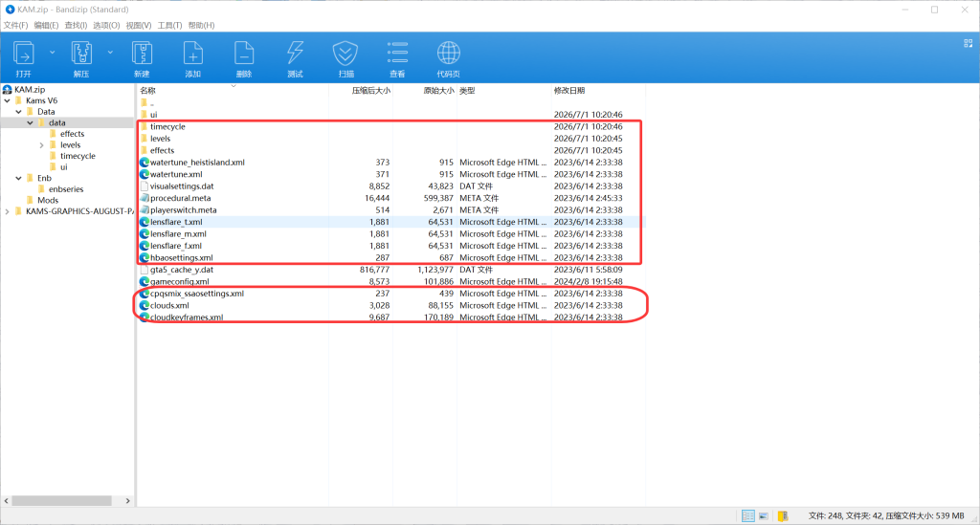This screenshot has height=525, width=980.
Task: Collapse the Data folder node
Action: point(19,112)
